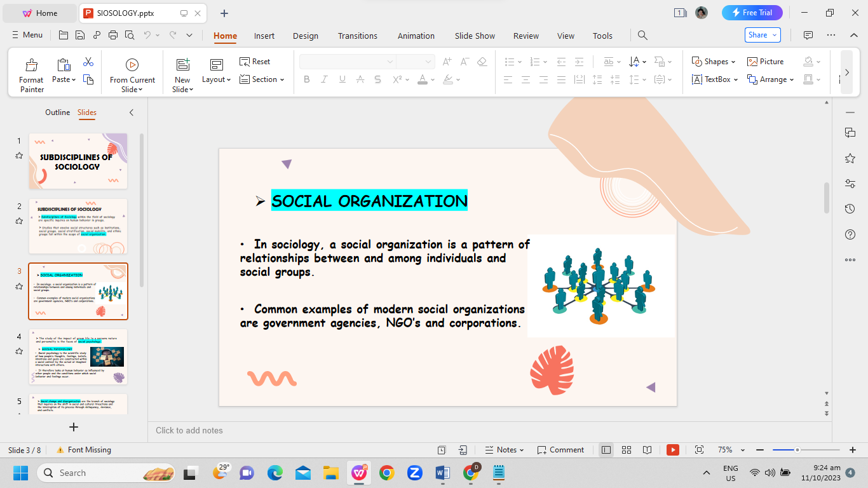Viewport: 868px width, 488px height.
Task: Select slide 4 thumbnail
Action: tap(78, 356)
